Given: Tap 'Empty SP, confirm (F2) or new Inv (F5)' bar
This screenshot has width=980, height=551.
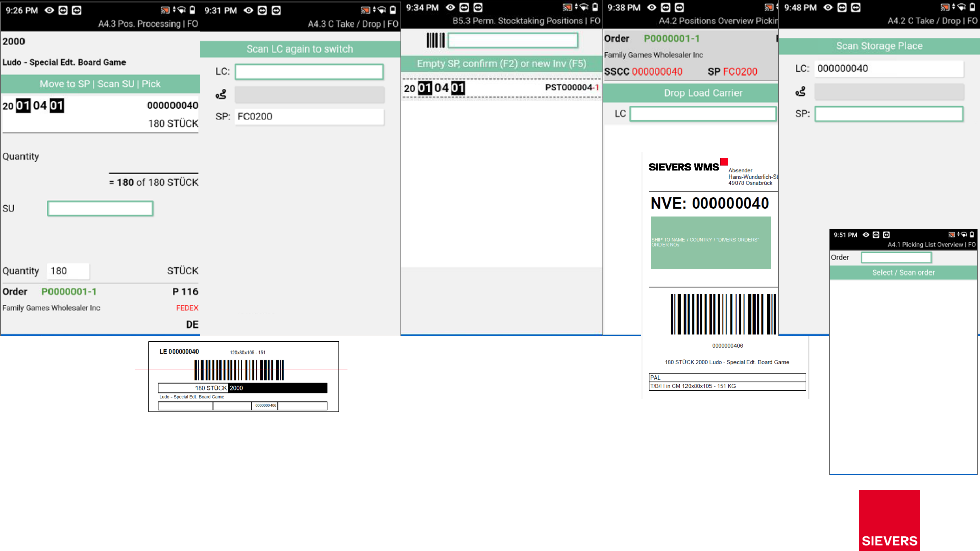Looking at the screenshot, I should click(502, 64).
